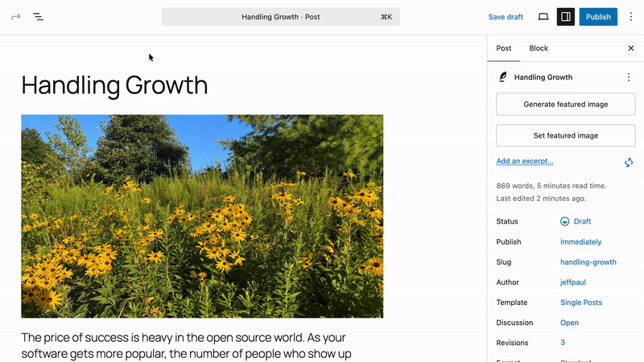Open the Publish date Immediately setting
Screen dimensions: 644x362
tap(580, 242)
